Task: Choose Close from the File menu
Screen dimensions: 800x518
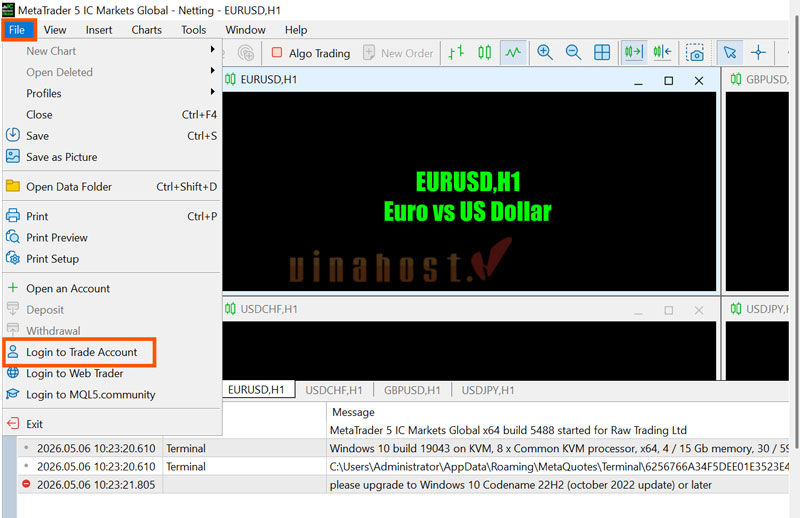Action: tap(112, 115)
